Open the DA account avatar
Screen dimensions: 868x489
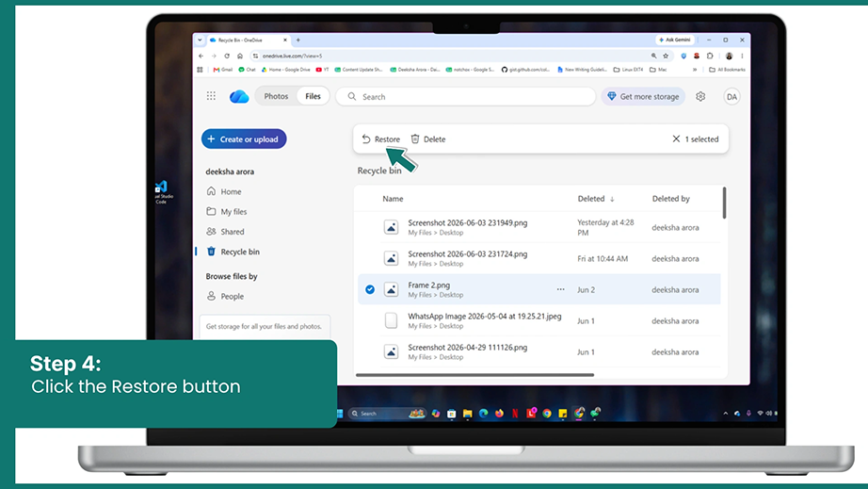pyautogui.click(x=731, y=96)
